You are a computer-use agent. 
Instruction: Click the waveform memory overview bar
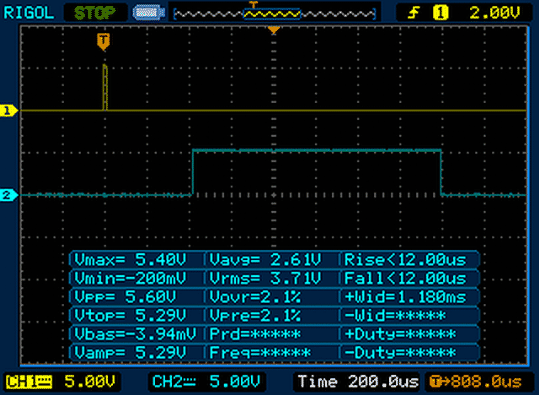(x=275, y=14)
